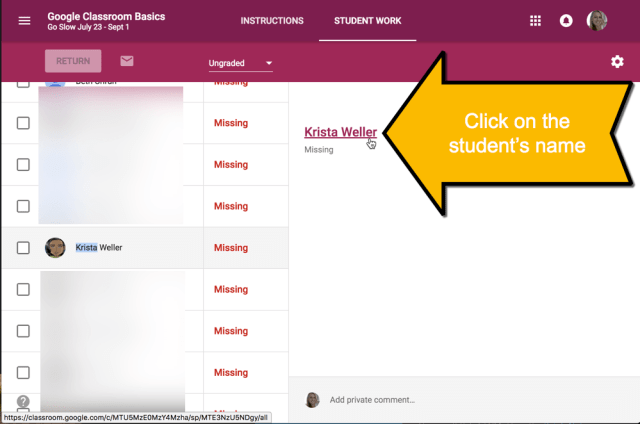
Task: Click Missing label under Krista Weller link
Action: pos(319,150)
